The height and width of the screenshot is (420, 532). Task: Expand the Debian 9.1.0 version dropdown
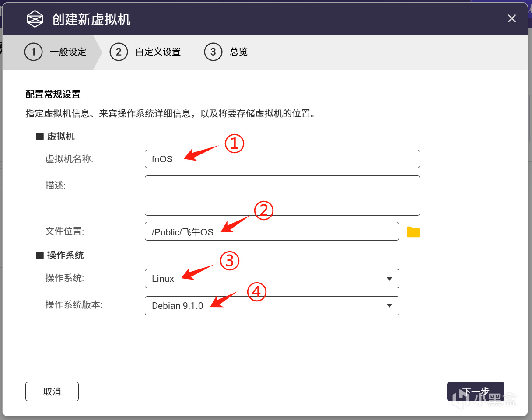point(272,306)
